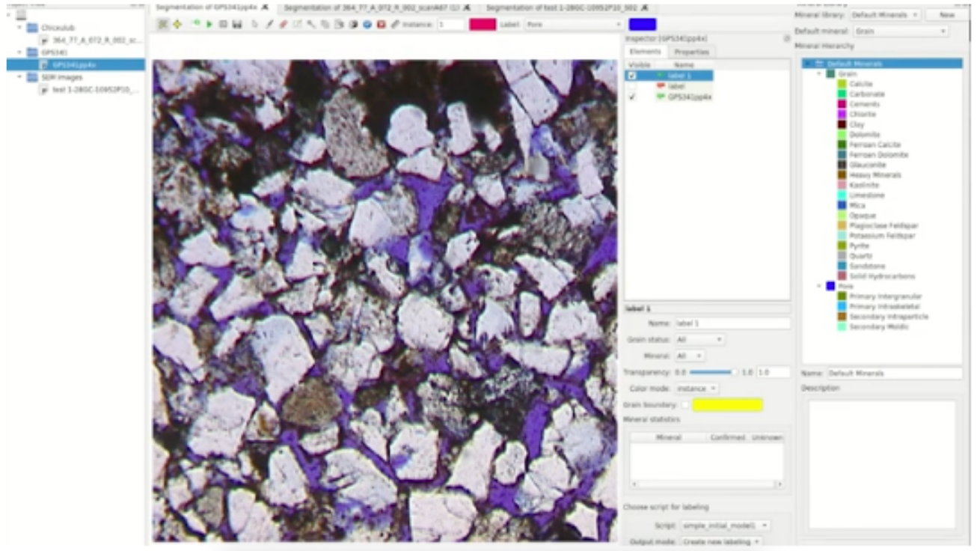The image size is (980, 551).
Task: Click the yellow pan/move crosshair icon
Action: pos(177,25)
